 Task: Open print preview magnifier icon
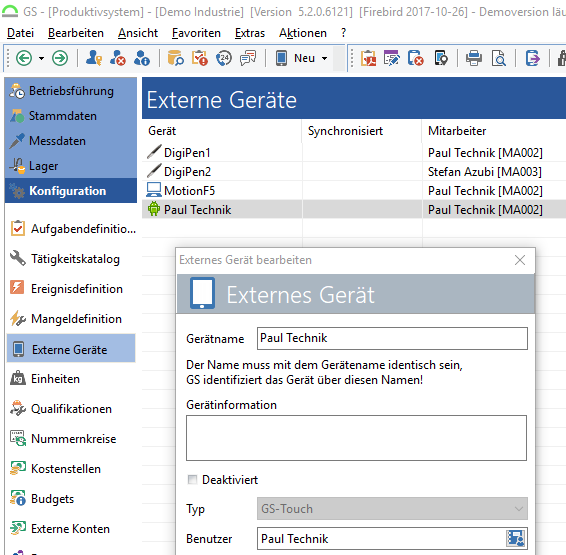(x=499, y=58)
